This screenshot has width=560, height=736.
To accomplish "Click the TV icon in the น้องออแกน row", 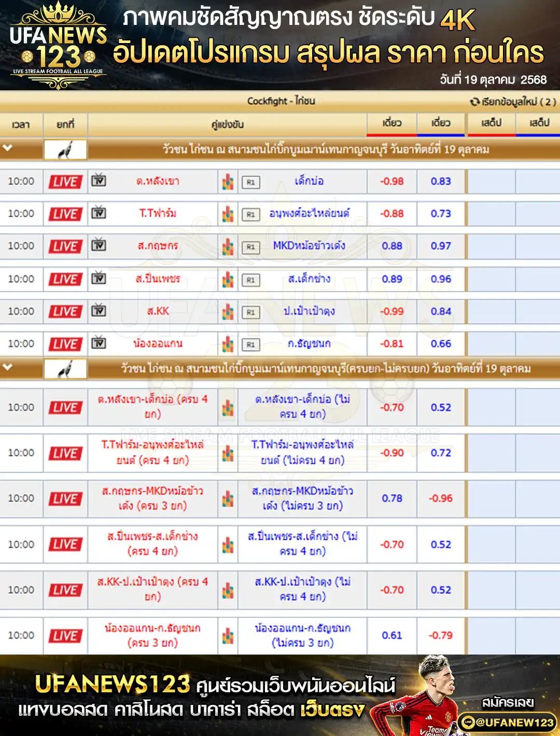I will point(99,343).
